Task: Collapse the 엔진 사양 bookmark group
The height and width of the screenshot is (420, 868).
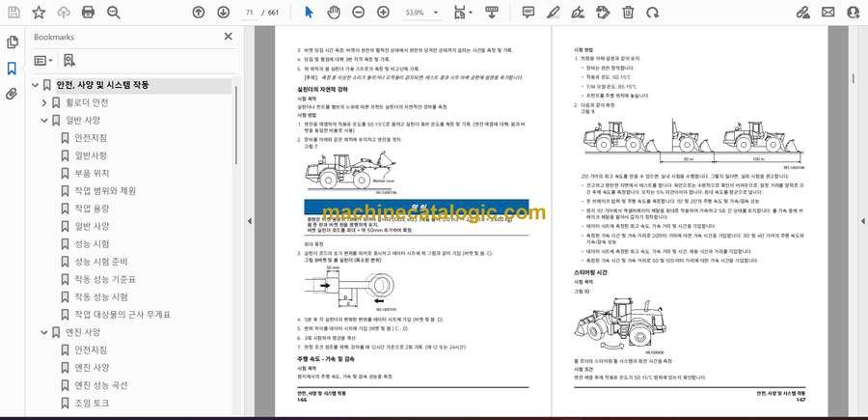Action: [x=44, y=332]
